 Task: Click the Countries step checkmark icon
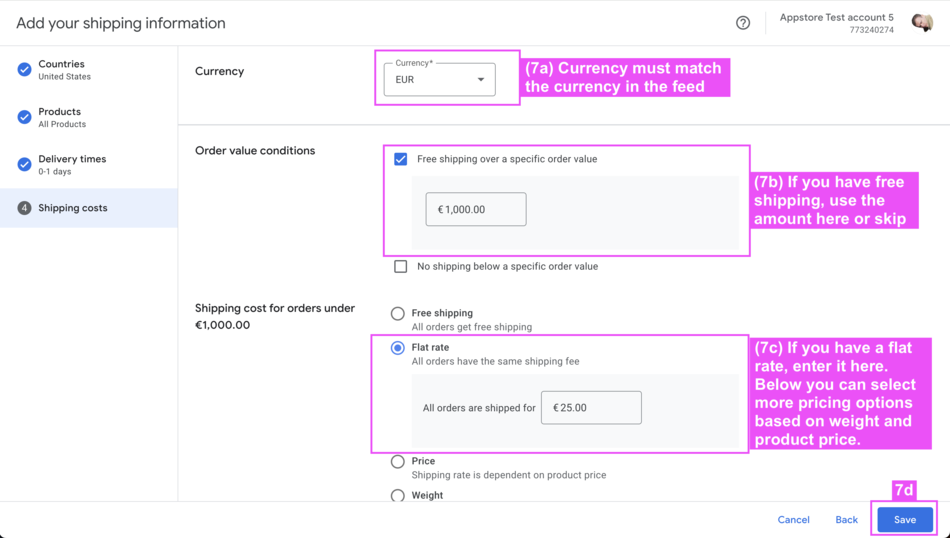[x=24, y=70]
